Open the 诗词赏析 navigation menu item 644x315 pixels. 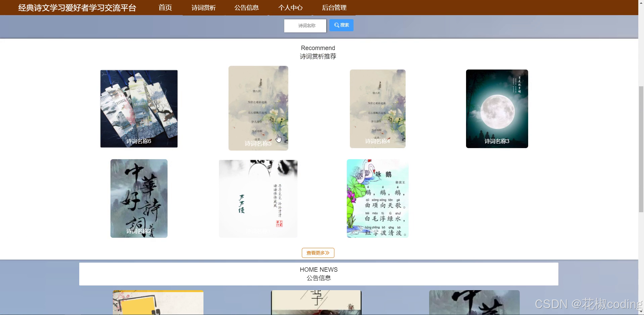click(x=203, y=7)
